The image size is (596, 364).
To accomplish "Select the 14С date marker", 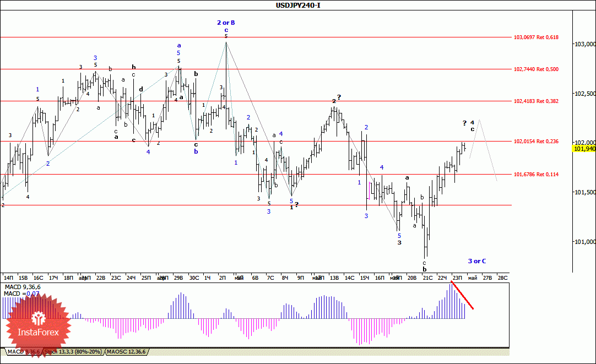I will pyautogui.click(x=349, y=278).
